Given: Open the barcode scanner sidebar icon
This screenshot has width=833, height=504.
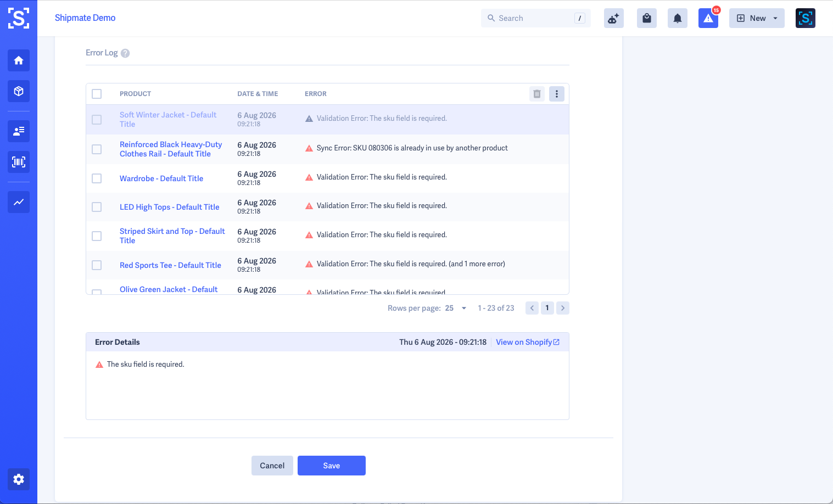Looking at the screenshot, I should 19,162.
